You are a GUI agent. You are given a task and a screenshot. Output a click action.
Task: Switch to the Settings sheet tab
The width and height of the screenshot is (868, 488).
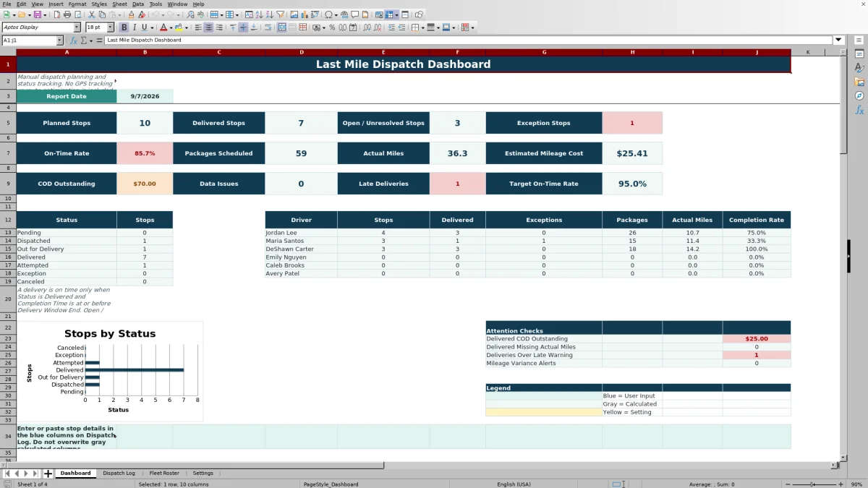click(203, 474)
